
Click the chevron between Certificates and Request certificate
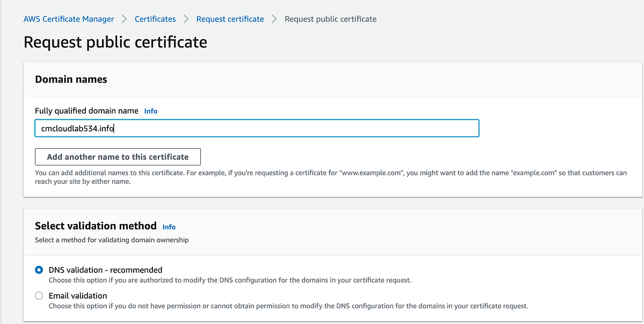coord(185,19)
